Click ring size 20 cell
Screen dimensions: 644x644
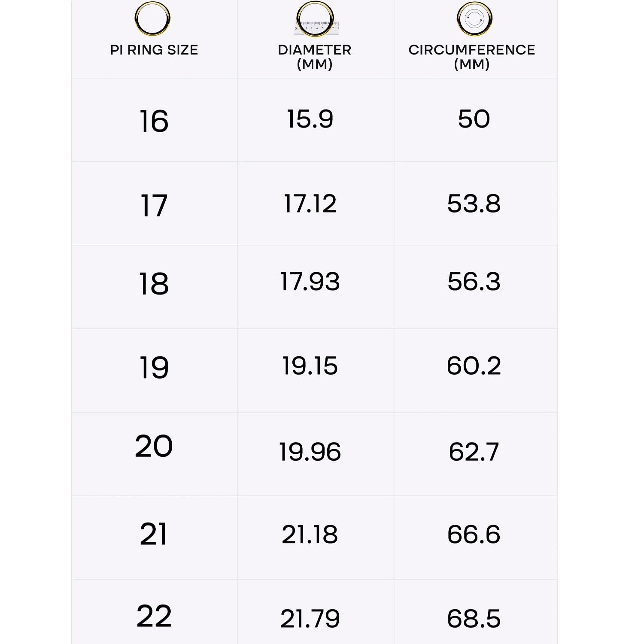click(154, 446)
